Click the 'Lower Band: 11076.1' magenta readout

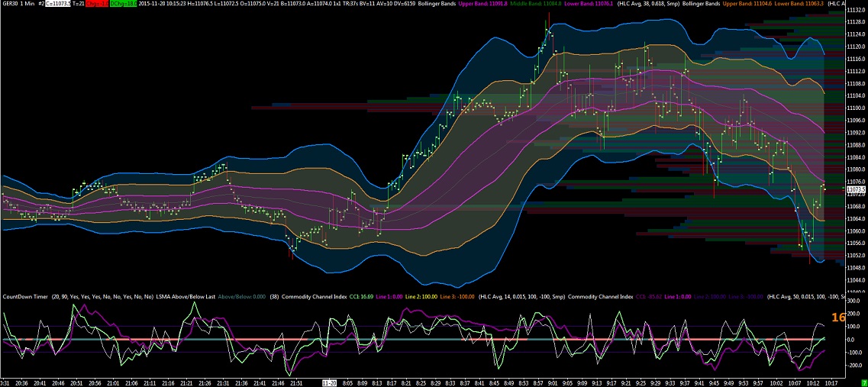point(587,3)
